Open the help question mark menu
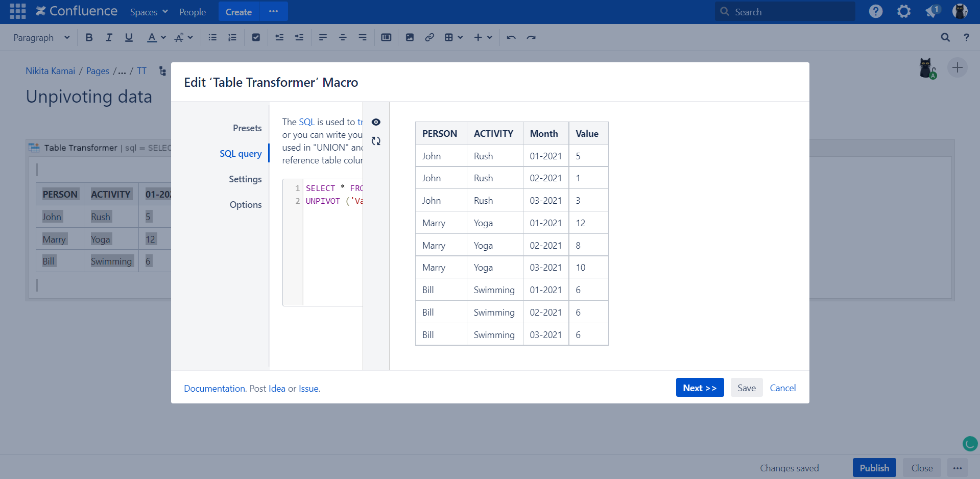 [875, 11]
